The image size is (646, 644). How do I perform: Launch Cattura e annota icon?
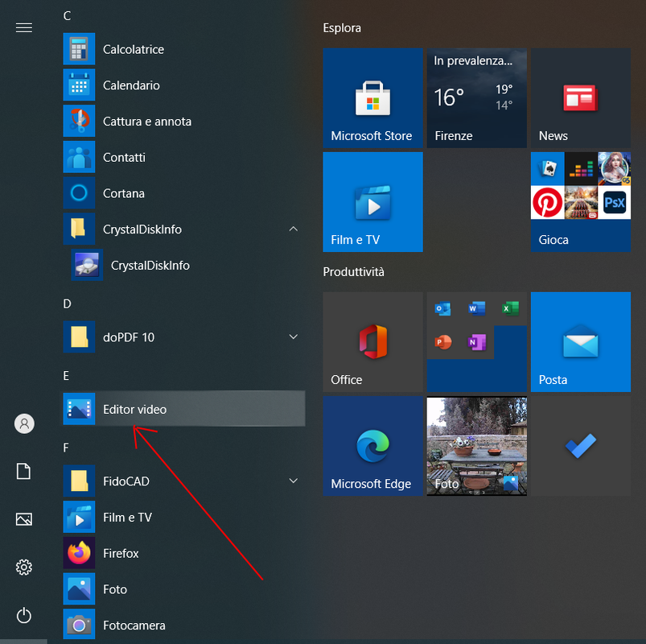(79, 121)
